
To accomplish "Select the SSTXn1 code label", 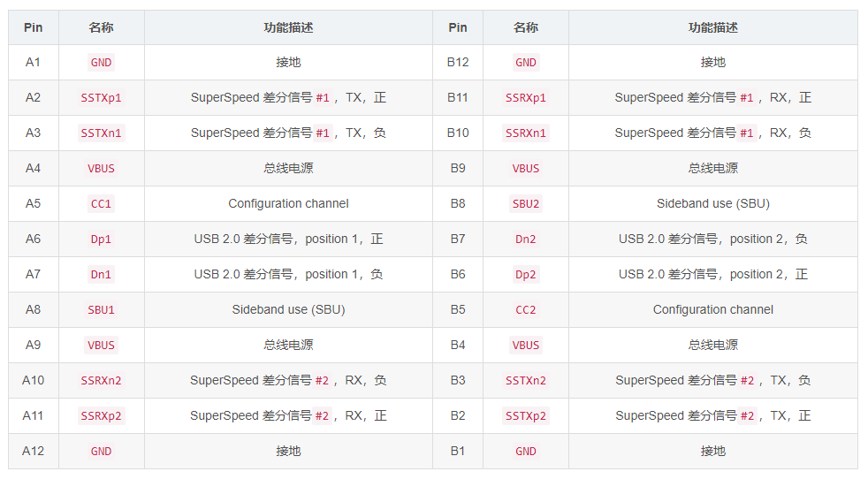I will (x=101, y=133).
